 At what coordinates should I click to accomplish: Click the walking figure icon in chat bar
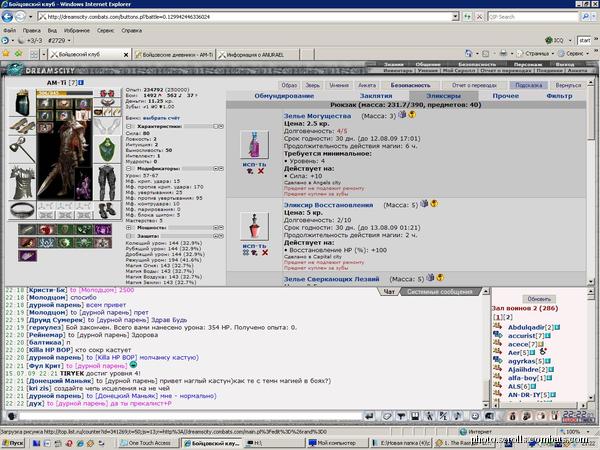click(x=429, y=416)
